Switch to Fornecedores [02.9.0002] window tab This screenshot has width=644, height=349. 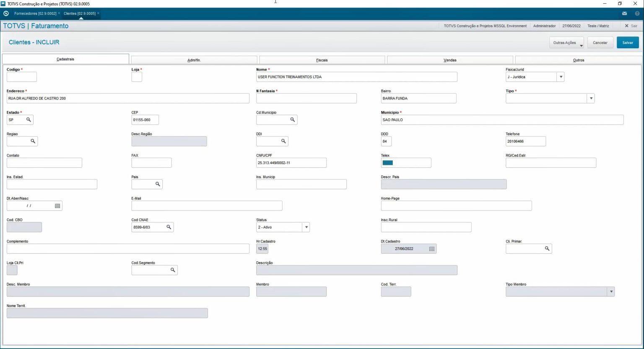(x=35, y=13)
